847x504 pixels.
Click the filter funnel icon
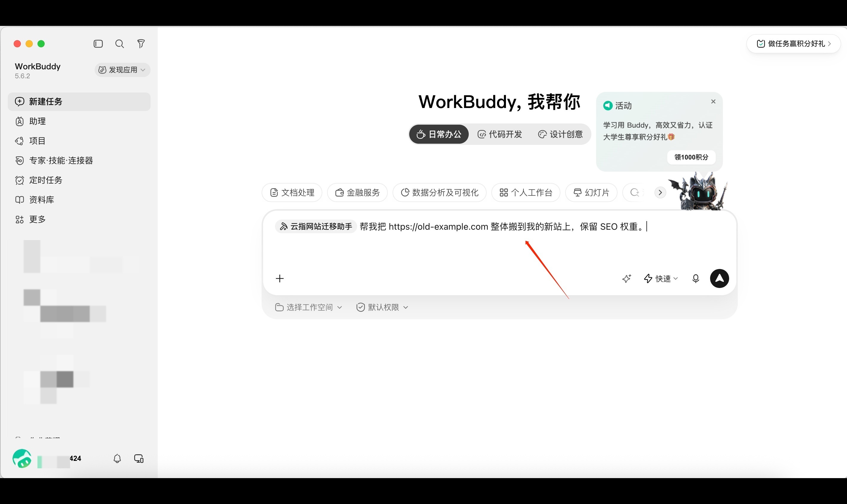141,44
